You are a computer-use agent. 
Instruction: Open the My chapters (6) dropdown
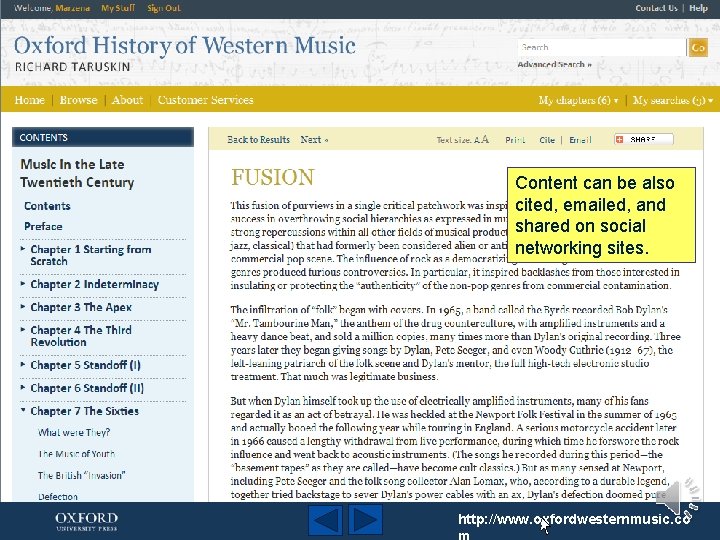point(578,100)
